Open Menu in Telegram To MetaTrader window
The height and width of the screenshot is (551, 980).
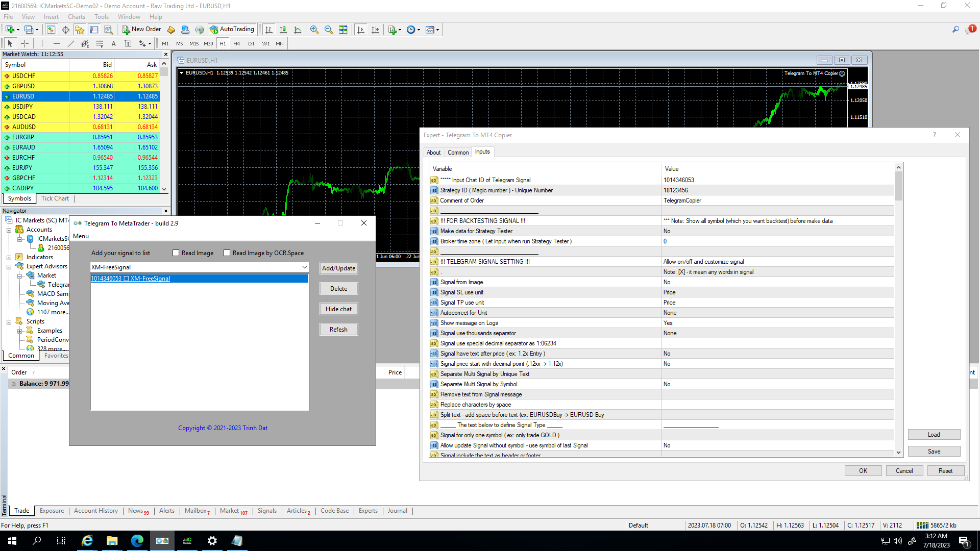[x=81, y=236]
